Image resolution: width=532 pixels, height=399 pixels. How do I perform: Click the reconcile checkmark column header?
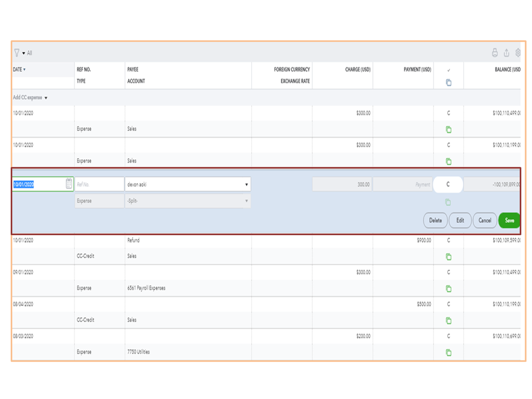point(448,70)
